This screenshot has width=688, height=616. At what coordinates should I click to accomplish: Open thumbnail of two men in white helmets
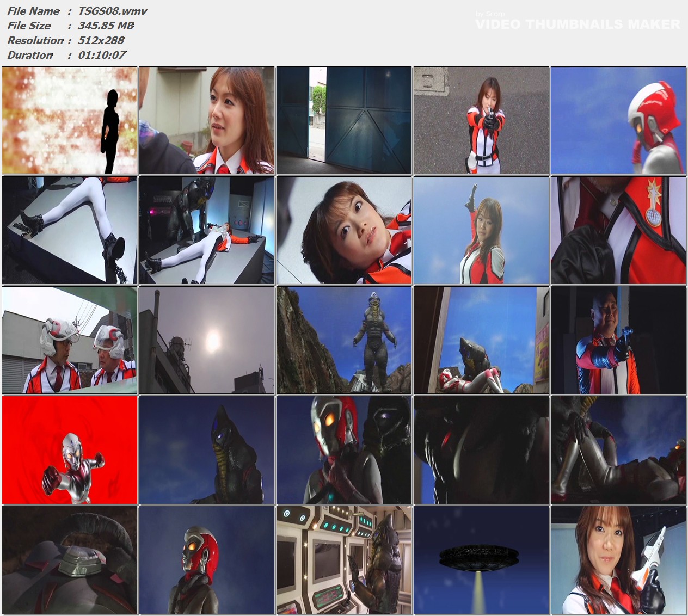[70, 340]
